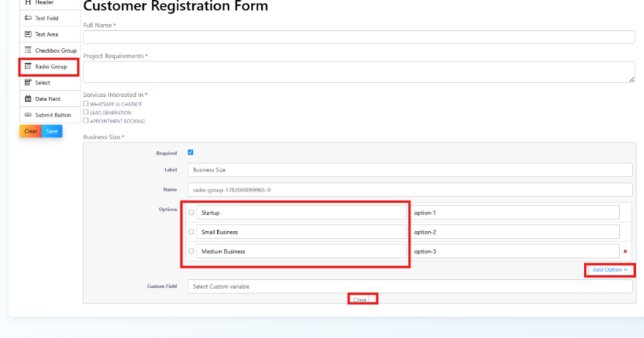Add another option with Add Option +
Image resolution: width=644 pixels, height=338 pixels.
(x=610, y=270)
